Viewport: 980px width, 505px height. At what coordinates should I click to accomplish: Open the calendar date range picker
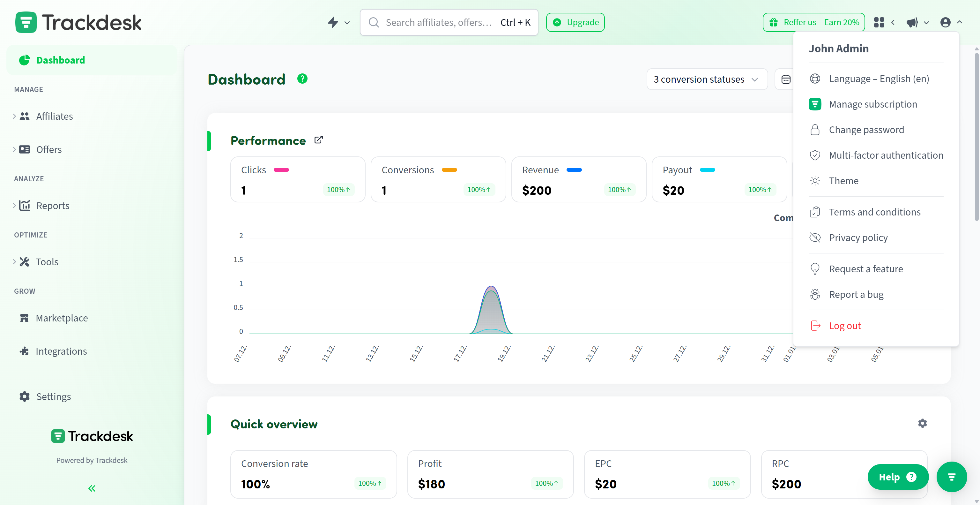pyautogui.click(x=786, y=79)
